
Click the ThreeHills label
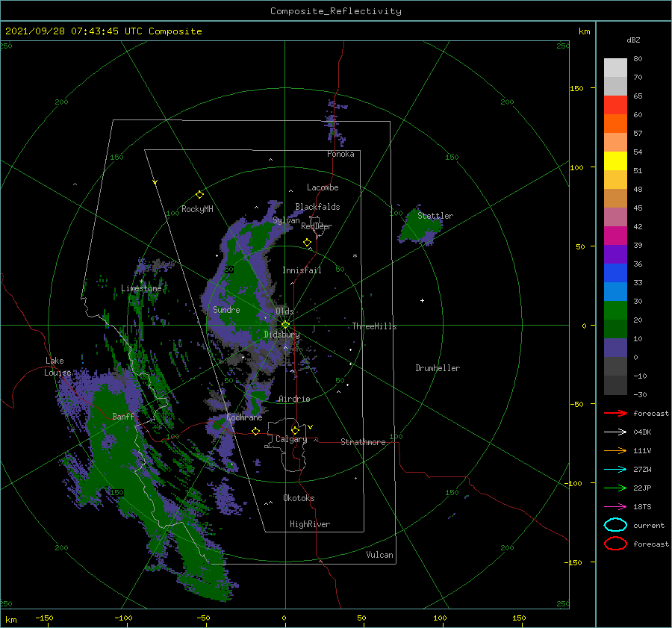click(374, 326)
